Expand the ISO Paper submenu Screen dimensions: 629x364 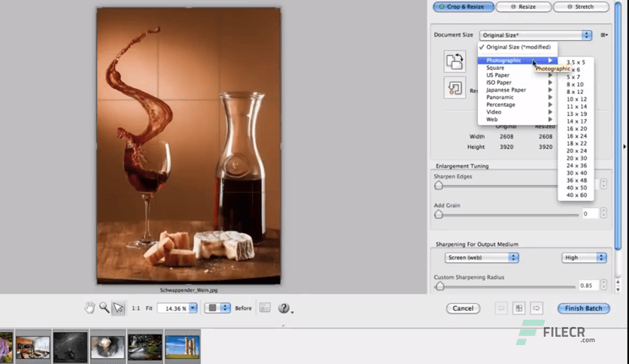click(x=518, y=82)
